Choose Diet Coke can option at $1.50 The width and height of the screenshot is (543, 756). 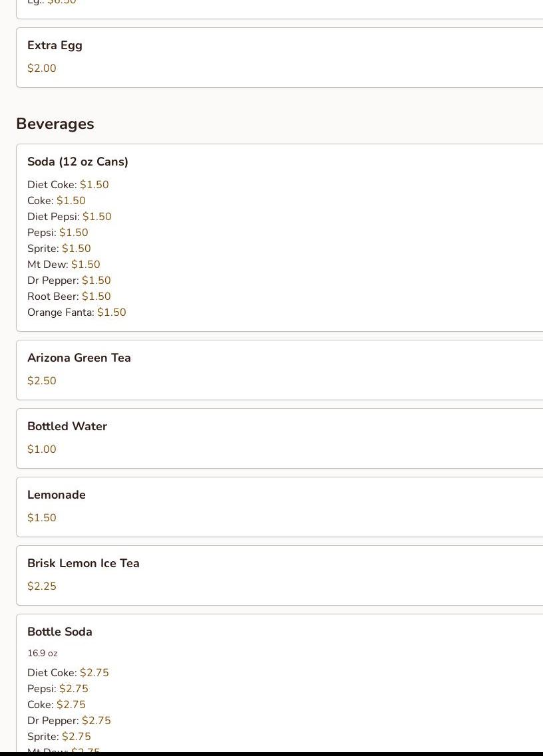pos(67,185)
